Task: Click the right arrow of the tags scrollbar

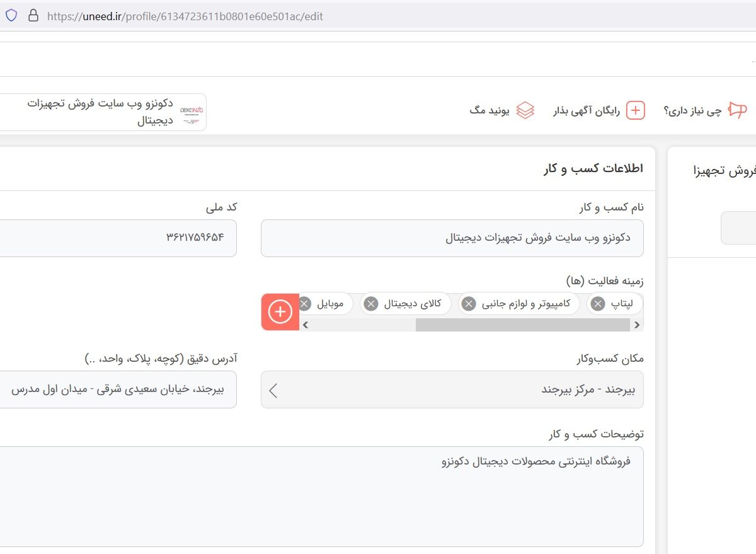Action: pos(637,325)
